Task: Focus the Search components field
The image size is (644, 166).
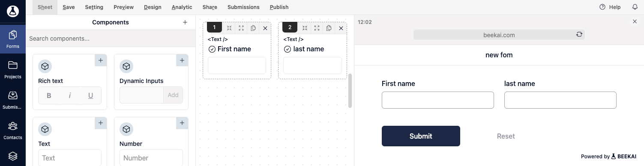Action: tap(111, 39)
